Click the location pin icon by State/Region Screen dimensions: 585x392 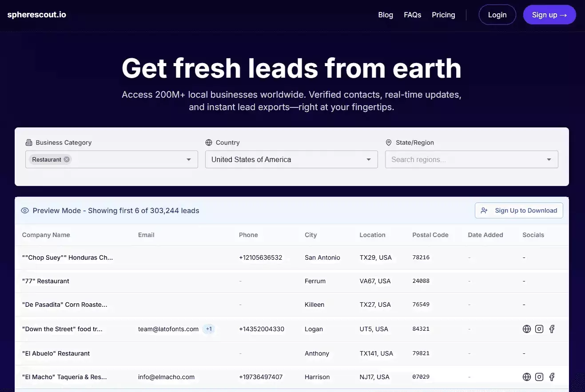389,143
